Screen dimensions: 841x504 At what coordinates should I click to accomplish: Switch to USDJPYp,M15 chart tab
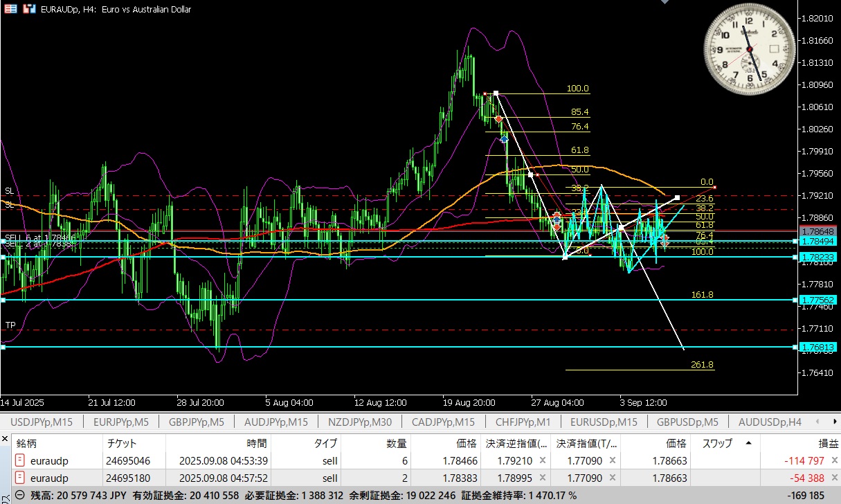[x=42, y=422]
